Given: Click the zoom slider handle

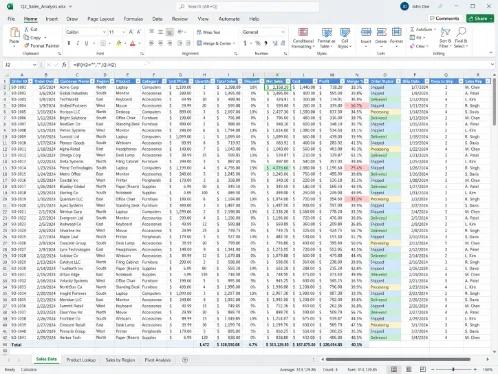Looking at the screenshot, I should 453,369.
